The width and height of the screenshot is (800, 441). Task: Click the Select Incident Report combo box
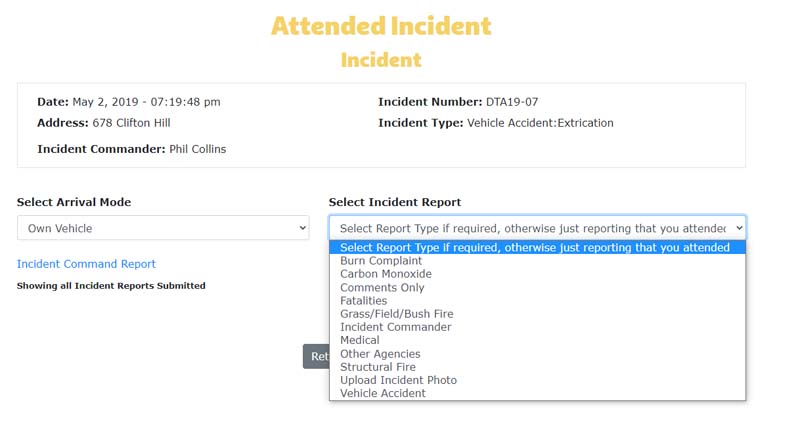[536, 228]
